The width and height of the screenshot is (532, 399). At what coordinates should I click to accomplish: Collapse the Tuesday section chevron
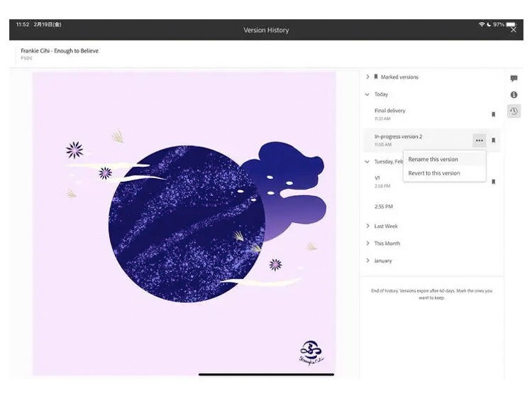367,162
